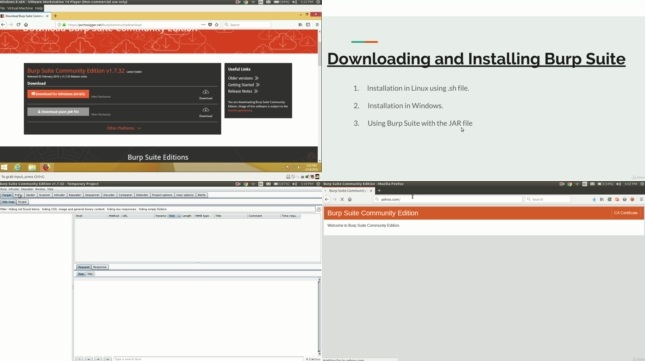The width and height of the screenshot is (645, 361).
Task: Close the Download Burp Suite Firefox tab
Action: click(x=47, y=16)
